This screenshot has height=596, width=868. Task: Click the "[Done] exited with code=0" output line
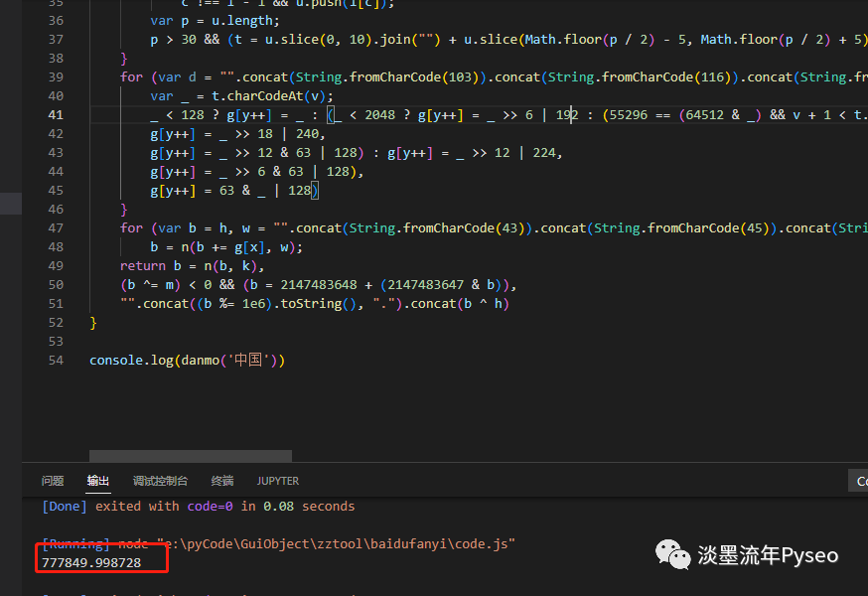[199, 506]
